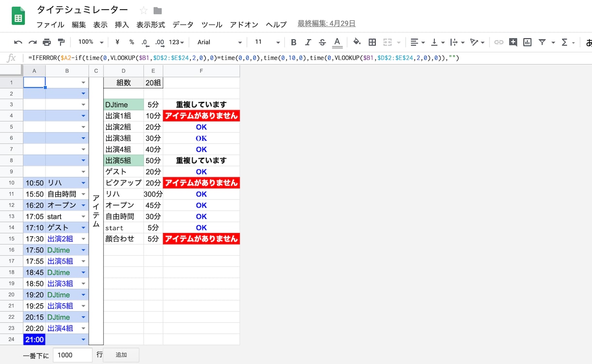
Task: Toggle bold formatting
Action: (294, 42)
